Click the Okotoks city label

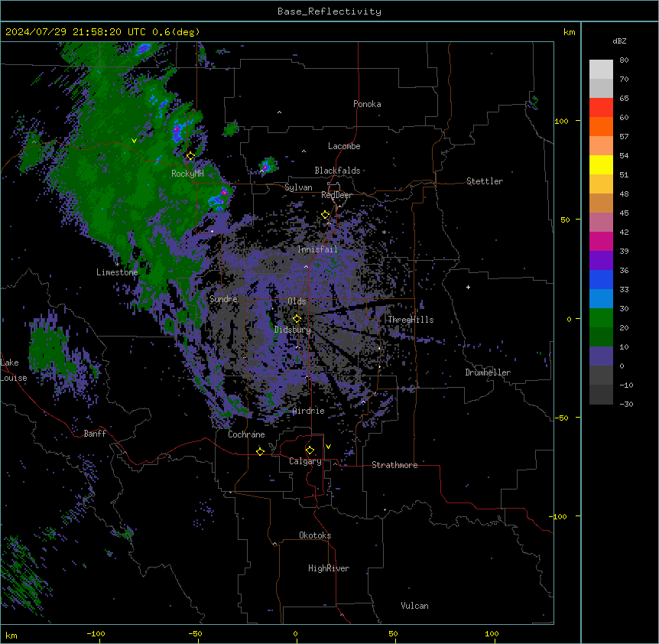coord(315,535)
